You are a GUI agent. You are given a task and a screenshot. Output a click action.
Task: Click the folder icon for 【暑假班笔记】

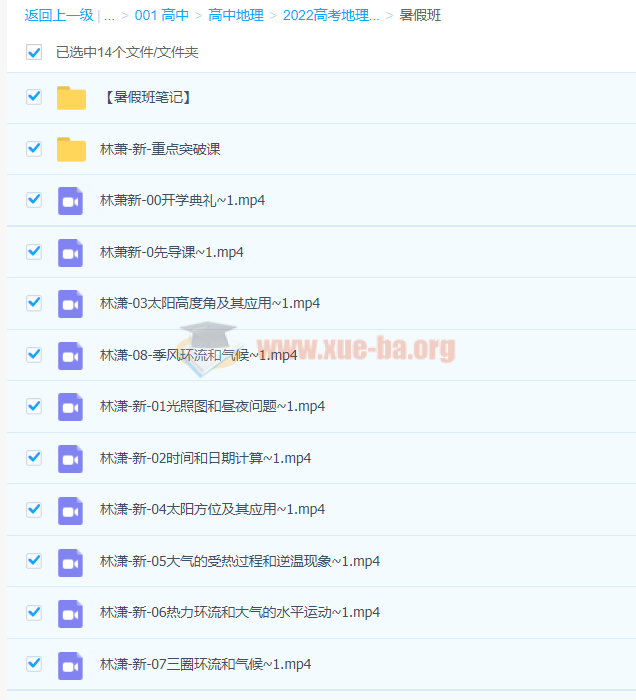coord(71,98)
